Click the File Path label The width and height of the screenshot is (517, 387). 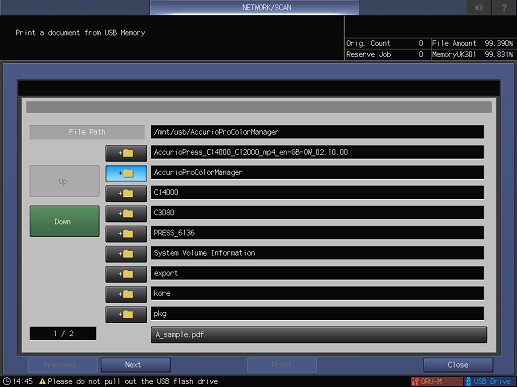click(x=87, y=132)
